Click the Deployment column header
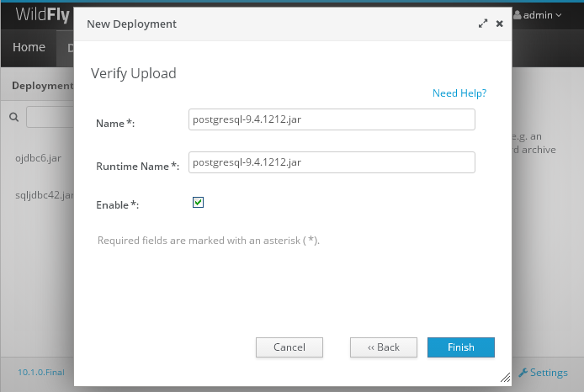 click(x=42, y=86)
